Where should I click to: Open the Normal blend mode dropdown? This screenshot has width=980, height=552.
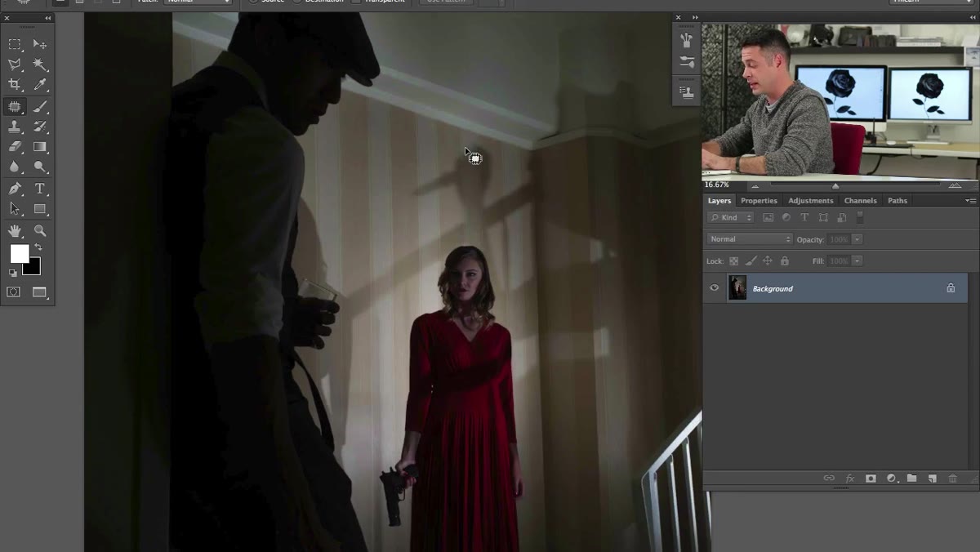[x=750, y=239]
